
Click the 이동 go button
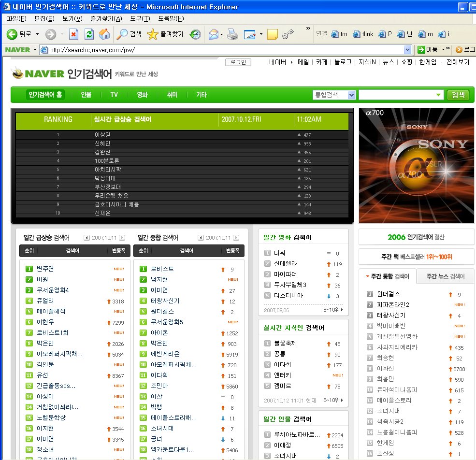427,49
